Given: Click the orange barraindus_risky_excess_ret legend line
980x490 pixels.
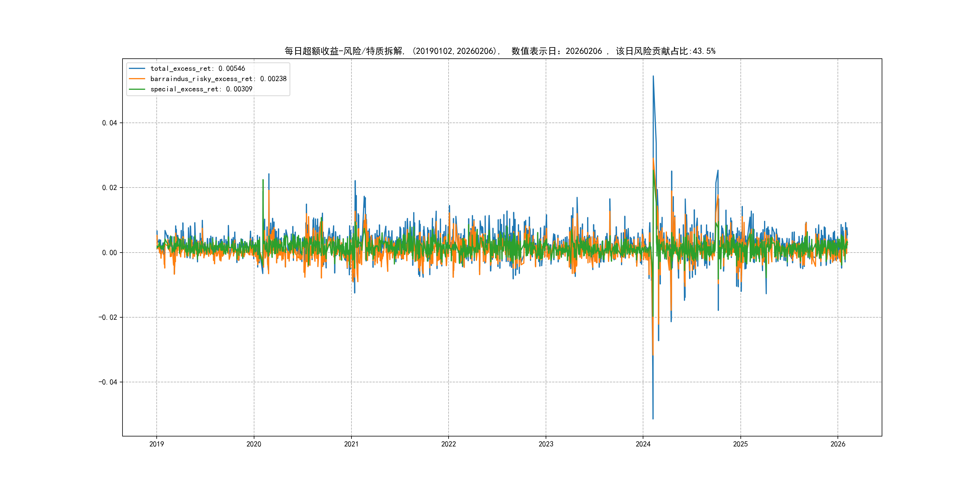Looking at the screenshot, I should 137,79.
